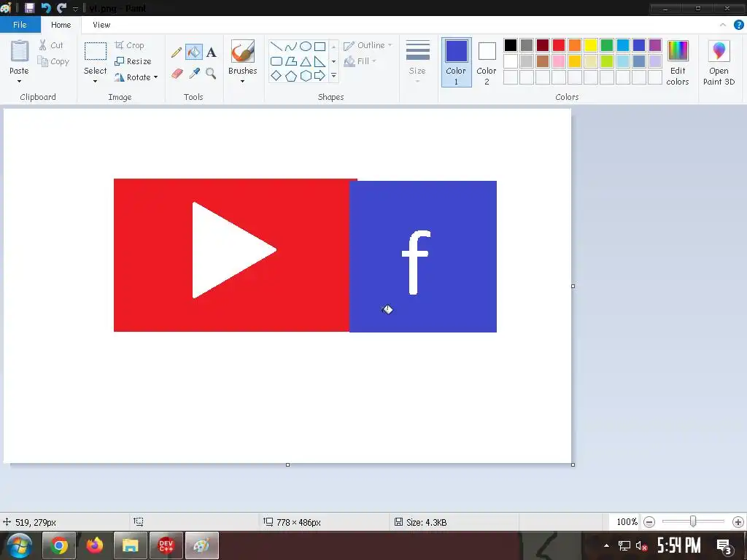This screenshot has width=747, height=560.
Task: Select the Magnifier tool
Action: (211, 74)
